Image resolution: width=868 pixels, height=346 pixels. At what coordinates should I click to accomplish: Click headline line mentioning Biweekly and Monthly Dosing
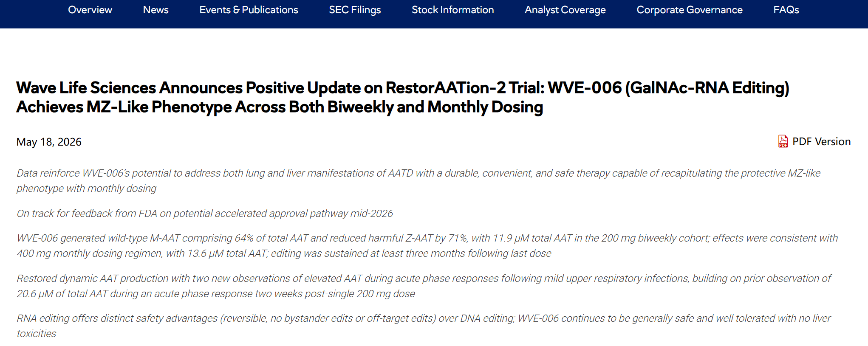[280, 107]
